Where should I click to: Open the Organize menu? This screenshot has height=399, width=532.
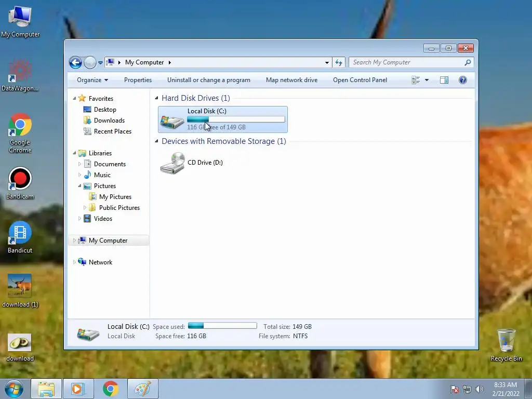click(92, 80)
